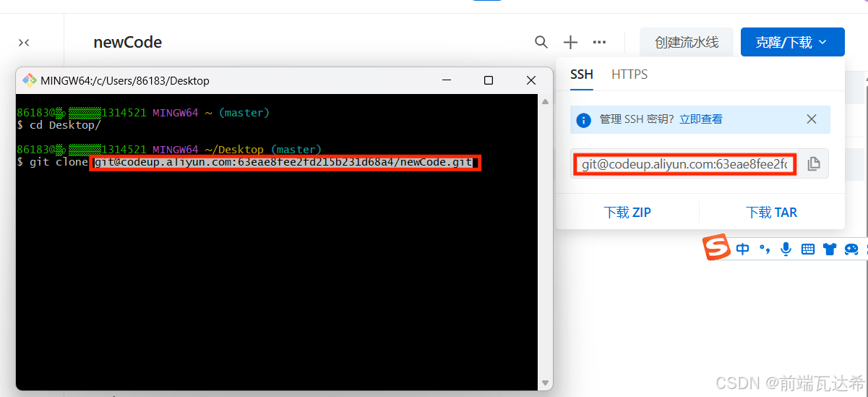The height and width of the screenshot is (397, 868).
Task: Click 下载 ZIP link
Action: tap(627, 213)
